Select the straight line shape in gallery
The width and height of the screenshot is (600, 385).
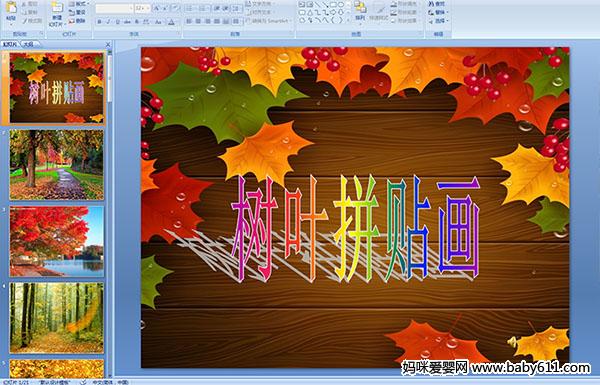[x=317, y=4]
